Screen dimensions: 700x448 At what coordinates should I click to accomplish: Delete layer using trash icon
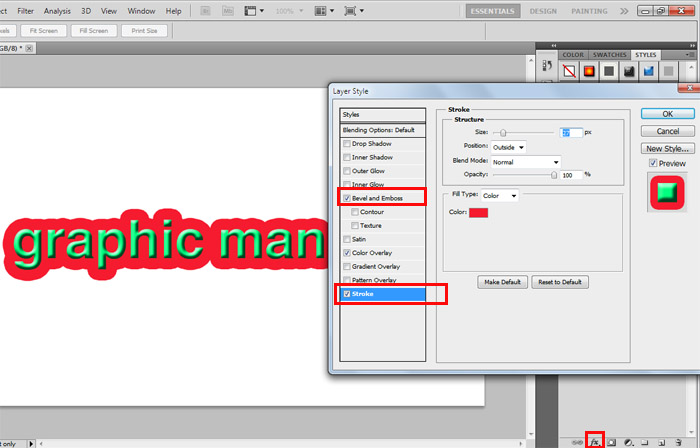[679, 440]
